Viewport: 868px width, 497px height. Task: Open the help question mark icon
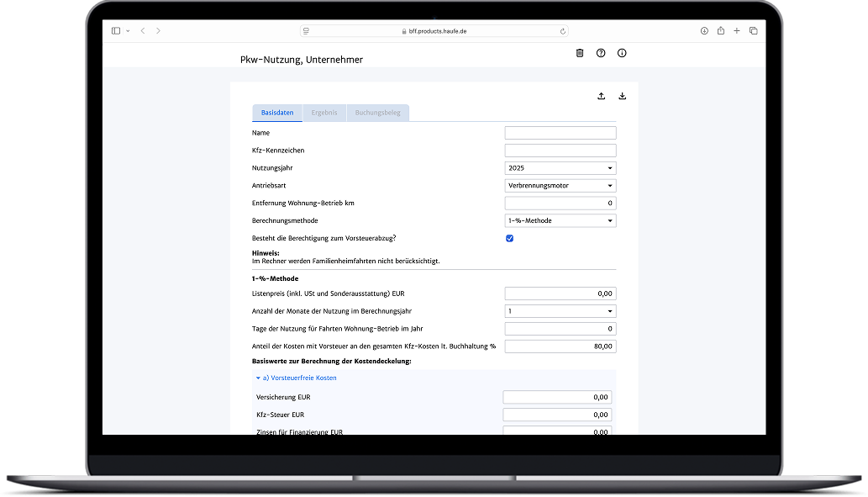tap(601, 53)
